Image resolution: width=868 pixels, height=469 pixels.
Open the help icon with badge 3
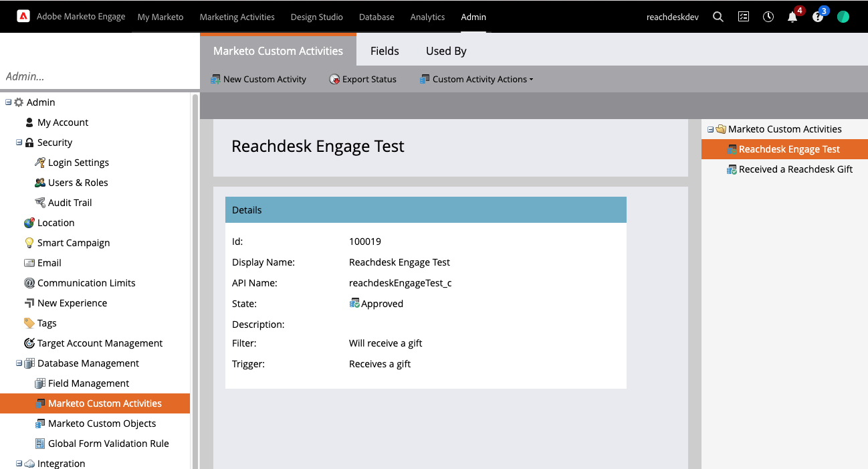click(817, 17)
